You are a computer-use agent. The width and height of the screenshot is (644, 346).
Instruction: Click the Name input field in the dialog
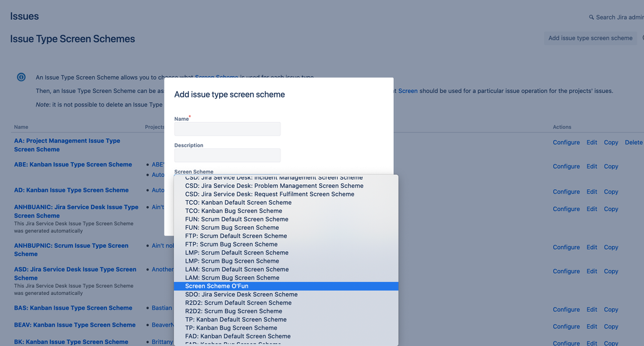click(227, 128)
